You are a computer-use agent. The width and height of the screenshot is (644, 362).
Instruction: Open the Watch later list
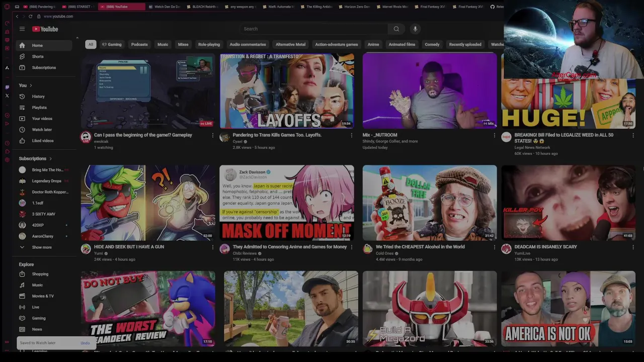[44, 130]
